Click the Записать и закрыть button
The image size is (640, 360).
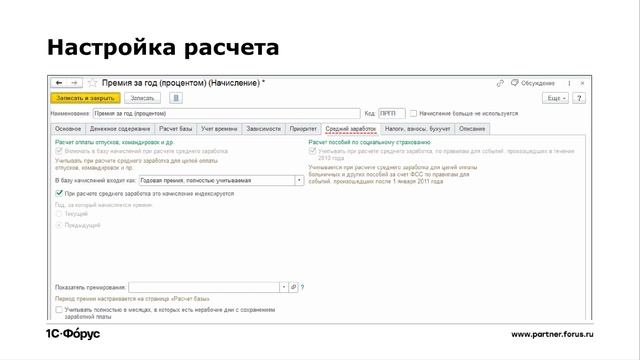click(x=85, y=98)
